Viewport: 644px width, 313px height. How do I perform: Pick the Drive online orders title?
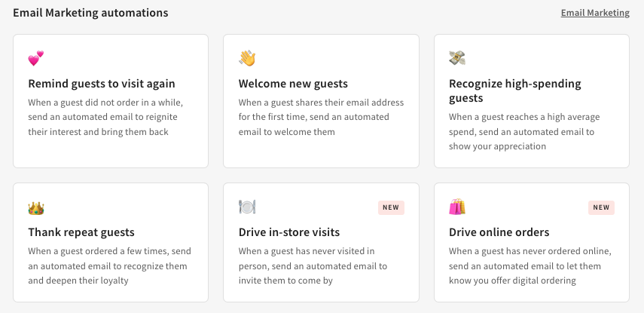pos(499,232)
